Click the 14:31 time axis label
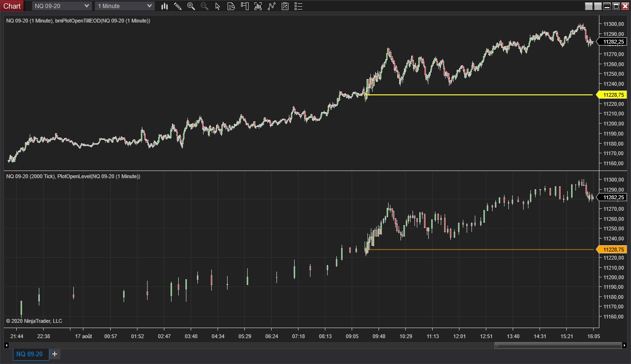 coord(539,337)
